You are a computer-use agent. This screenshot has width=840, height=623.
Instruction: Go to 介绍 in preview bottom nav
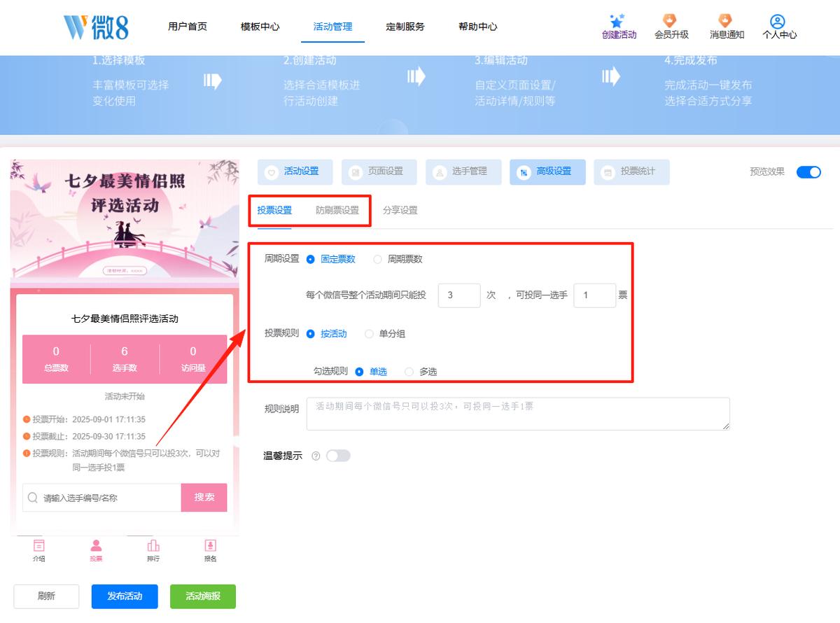coord(39,550)
